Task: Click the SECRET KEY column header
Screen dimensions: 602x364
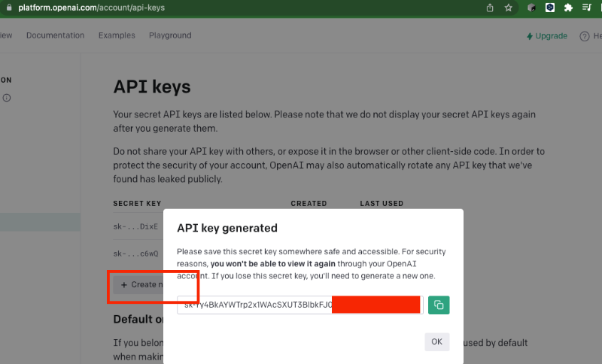Action: tap(137, 204)
